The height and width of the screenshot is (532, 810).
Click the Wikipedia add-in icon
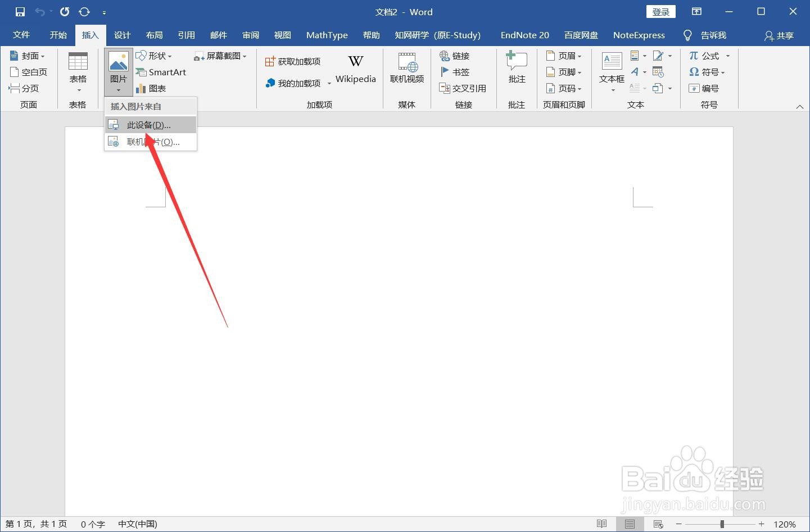(x=355, y=70)
